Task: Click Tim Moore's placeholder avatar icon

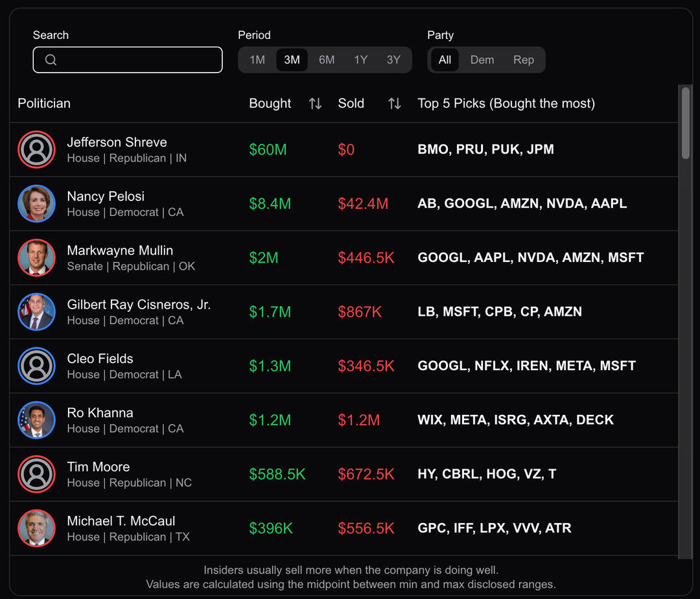Action: coord(37,474)
